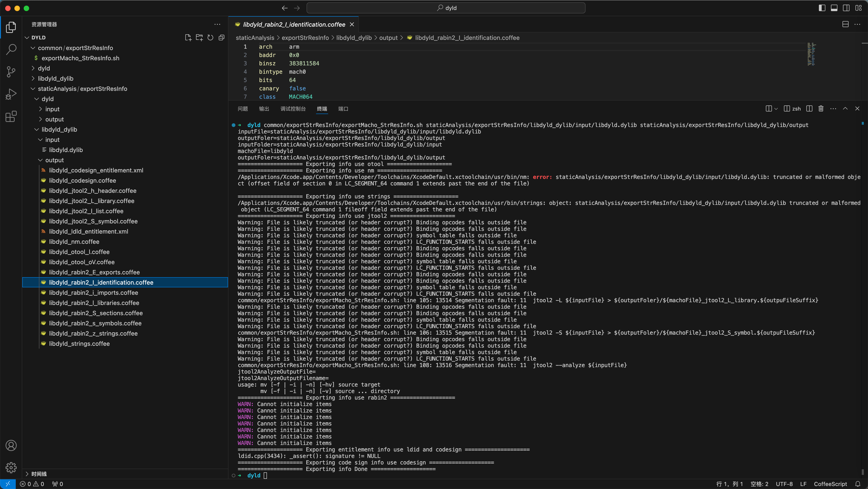Viewport: 868px width, 489px height.
Task: Toggle bottom panel visibility
Action: [834, 8]
